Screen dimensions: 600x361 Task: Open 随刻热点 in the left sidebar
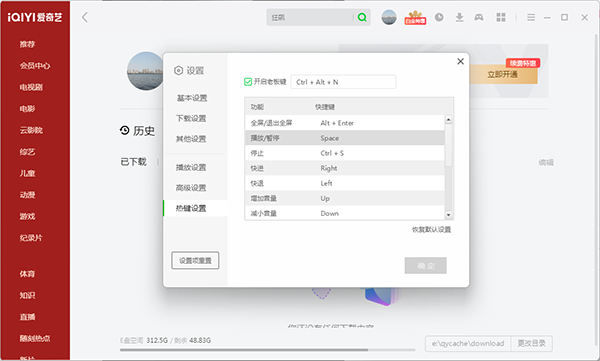point(35,338)
